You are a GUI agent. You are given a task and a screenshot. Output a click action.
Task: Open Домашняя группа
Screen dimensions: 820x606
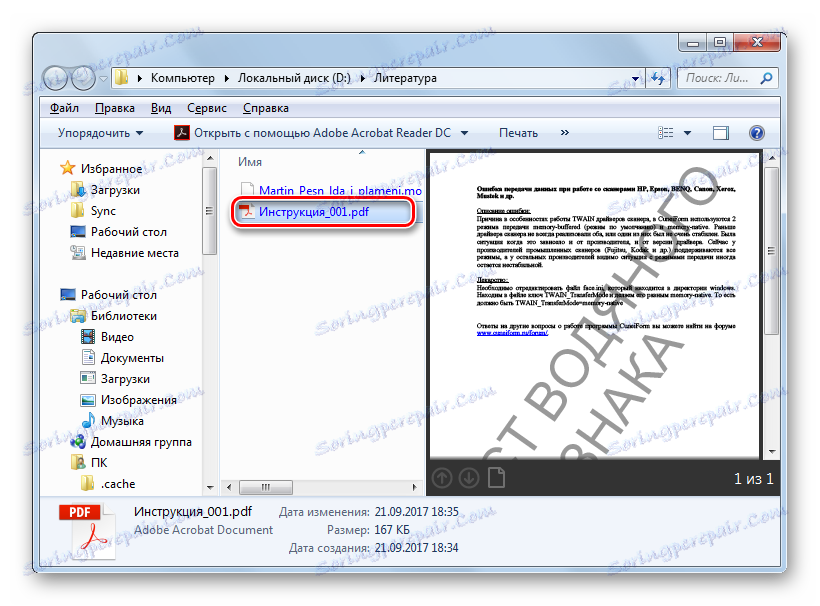(141, 442)
